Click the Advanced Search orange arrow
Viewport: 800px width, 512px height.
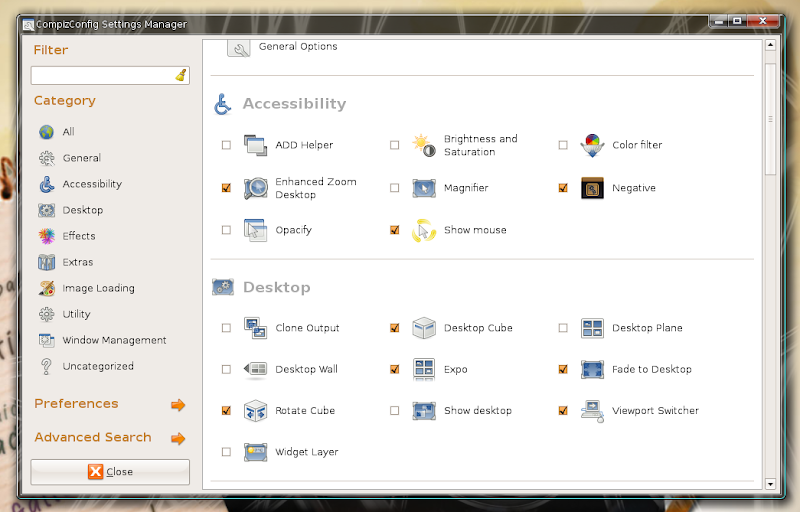(178, 439)
